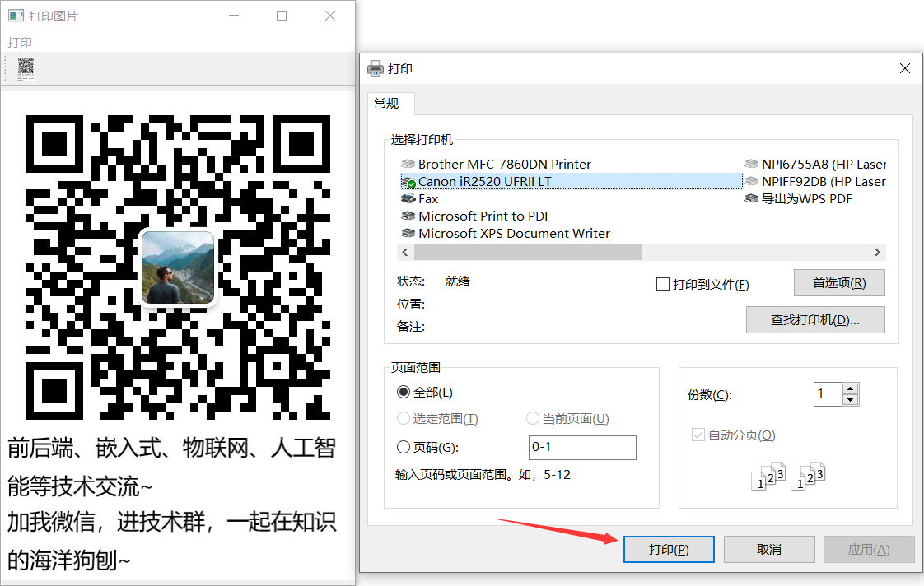
Task: Select the Canon iR2520 UFRII LT printer
Action: click(571, 181)
